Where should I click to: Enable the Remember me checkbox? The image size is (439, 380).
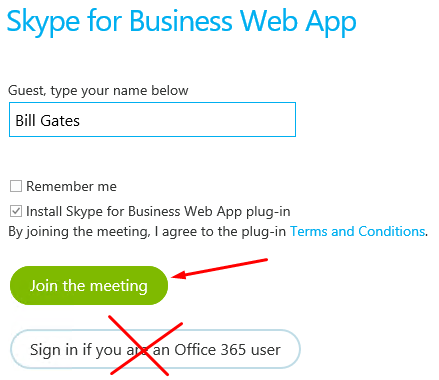[16, 186]
